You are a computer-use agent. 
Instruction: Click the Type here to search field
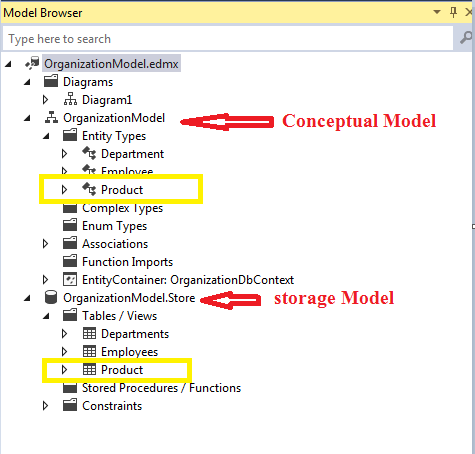click(x=228, y=39)
